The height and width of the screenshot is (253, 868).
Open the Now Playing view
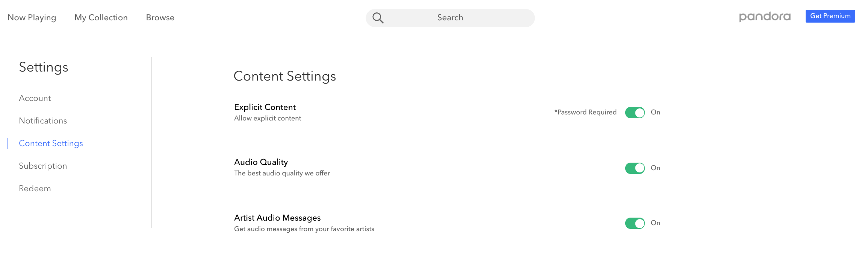pos(32,17)
